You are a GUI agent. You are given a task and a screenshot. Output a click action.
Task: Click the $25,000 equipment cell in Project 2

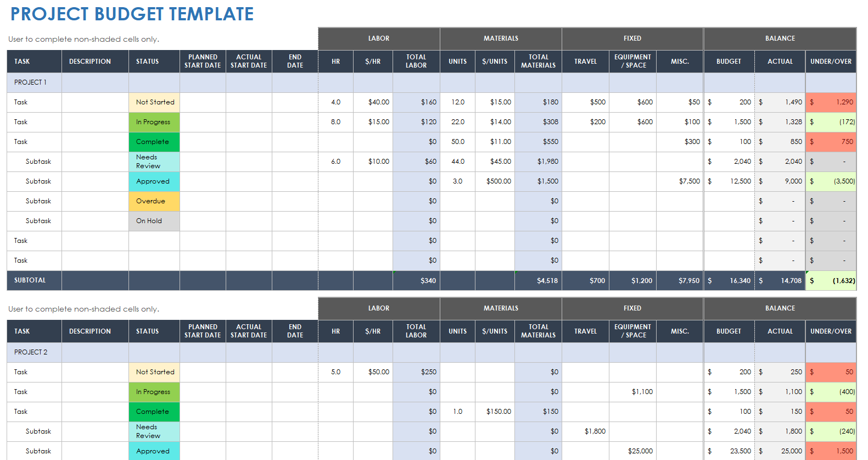click(632, 451)
